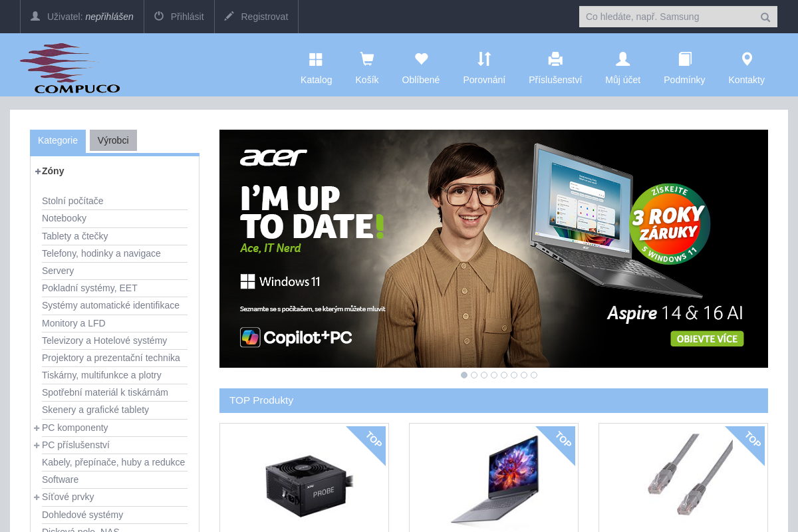The height and width of the screenshot is (532, 798).
Task: Open Kabely, přepínače, huby a redukce
Action: click(x=113, y=462)
